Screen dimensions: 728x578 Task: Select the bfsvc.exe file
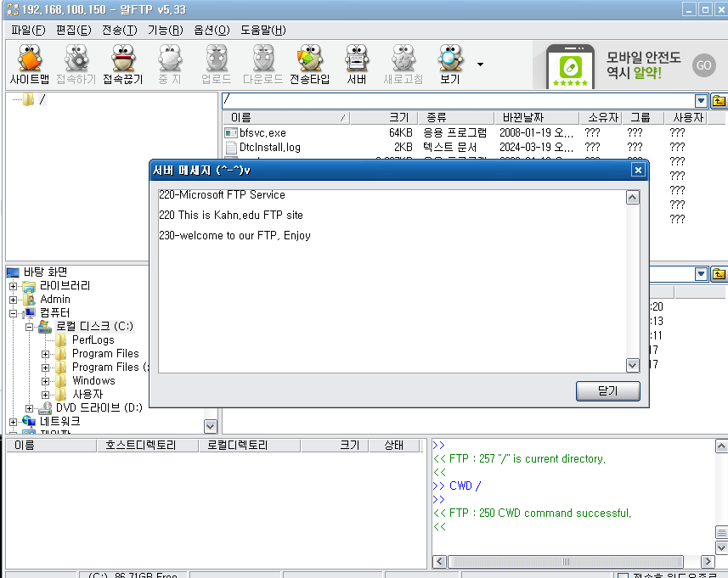pos(262,132)
